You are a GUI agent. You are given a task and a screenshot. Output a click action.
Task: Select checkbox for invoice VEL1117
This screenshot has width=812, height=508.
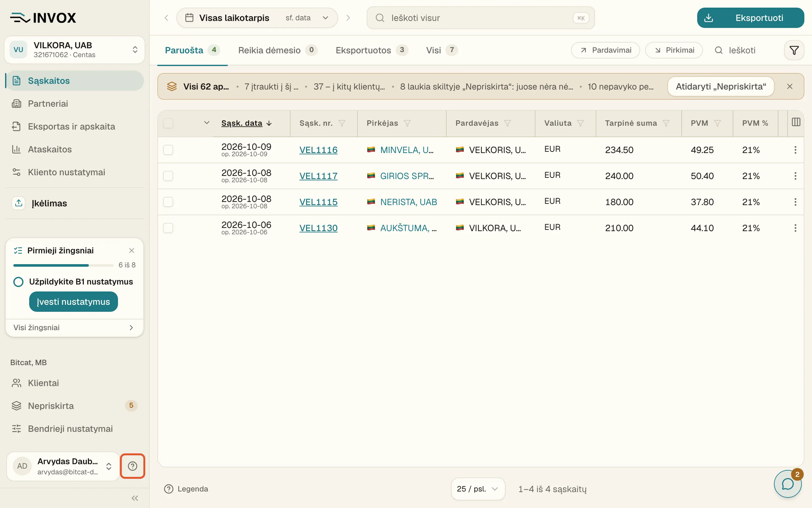(168, 176)
